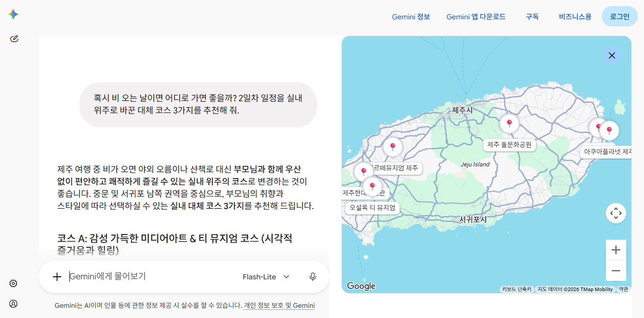Zoom out on the map

click(616, 271)
